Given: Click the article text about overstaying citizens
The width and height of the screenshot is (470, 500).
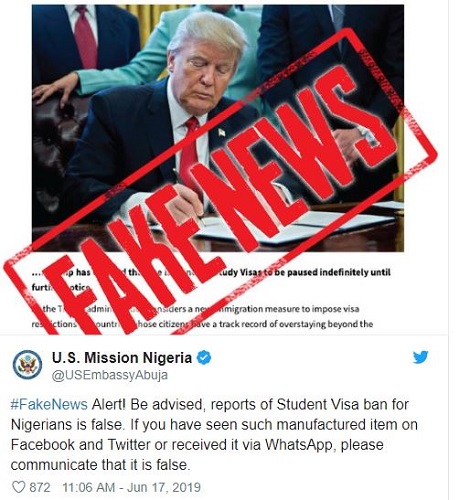Looking at the screenshot, I should [202, 324].
